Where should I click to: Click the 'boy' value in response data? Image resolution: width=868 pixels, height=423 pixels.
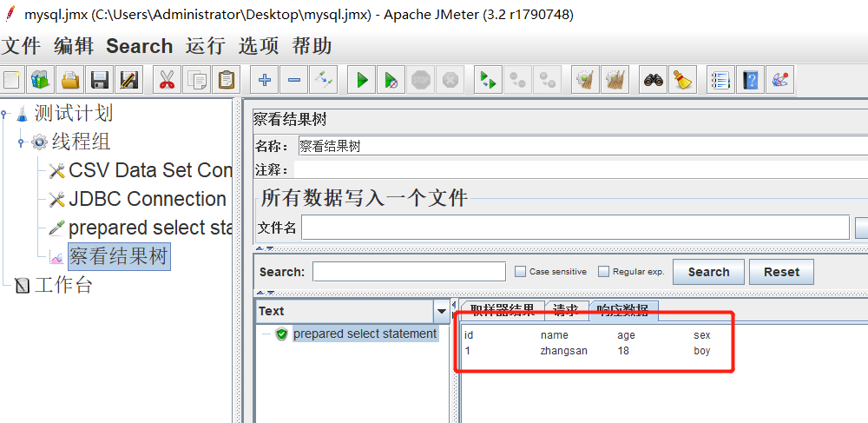click(x=702, y=351)
